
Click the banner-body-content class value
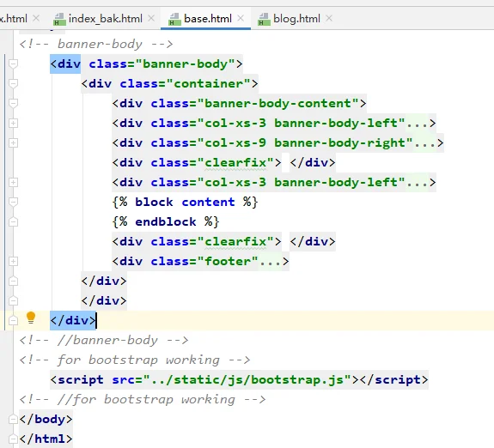coord(277,104)
